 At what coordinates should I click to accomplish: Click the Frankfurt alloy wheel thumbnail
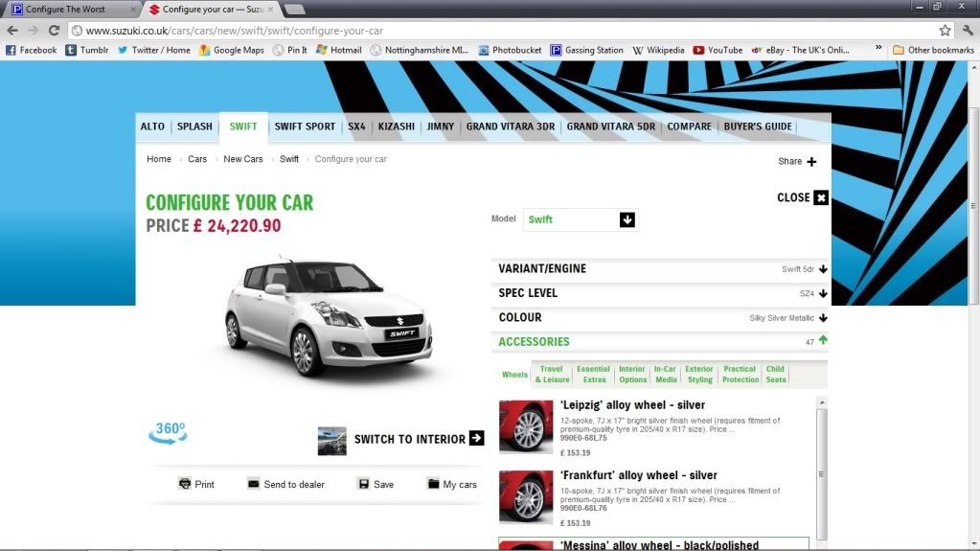pos(526,497)
